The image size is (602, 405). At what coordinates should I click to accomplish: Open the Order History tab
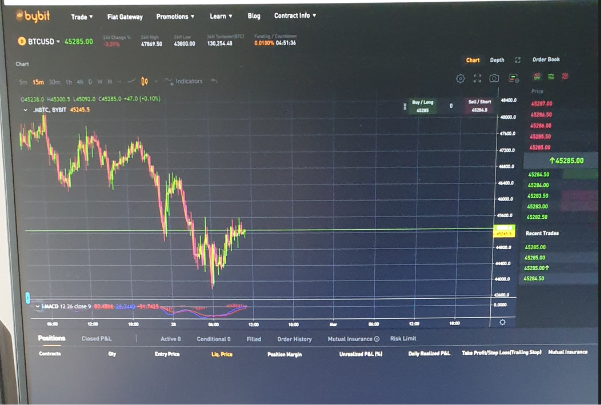[294, 339]
